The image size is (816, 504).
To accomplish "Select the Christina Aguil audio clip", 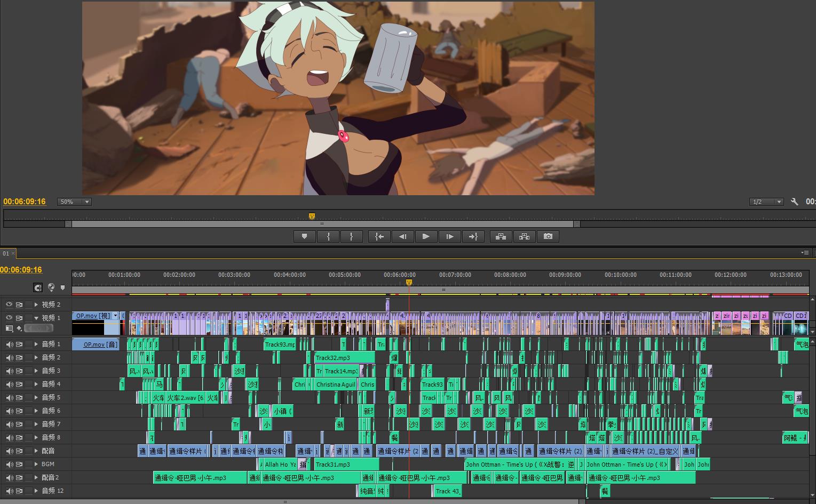I will coord(336,385).
